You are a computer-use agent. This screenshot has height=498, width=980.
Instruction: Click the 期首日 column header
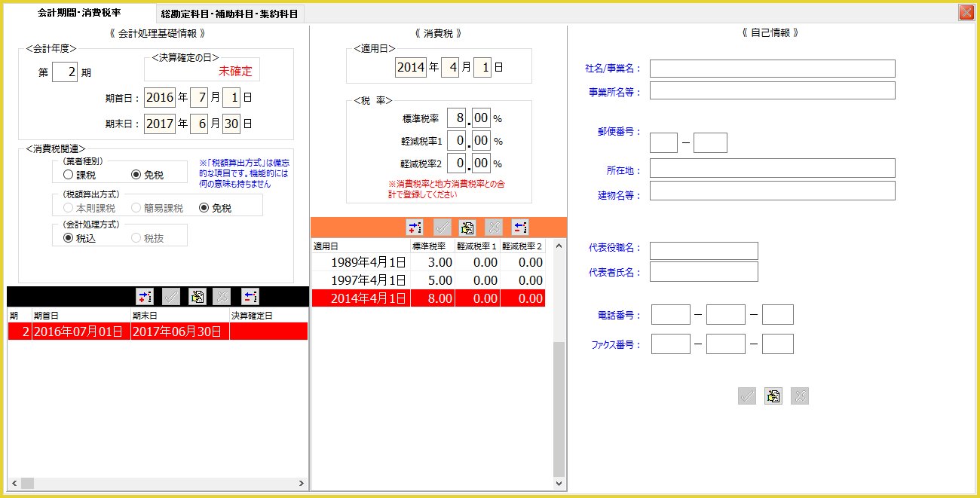click(x=81, y=316)
